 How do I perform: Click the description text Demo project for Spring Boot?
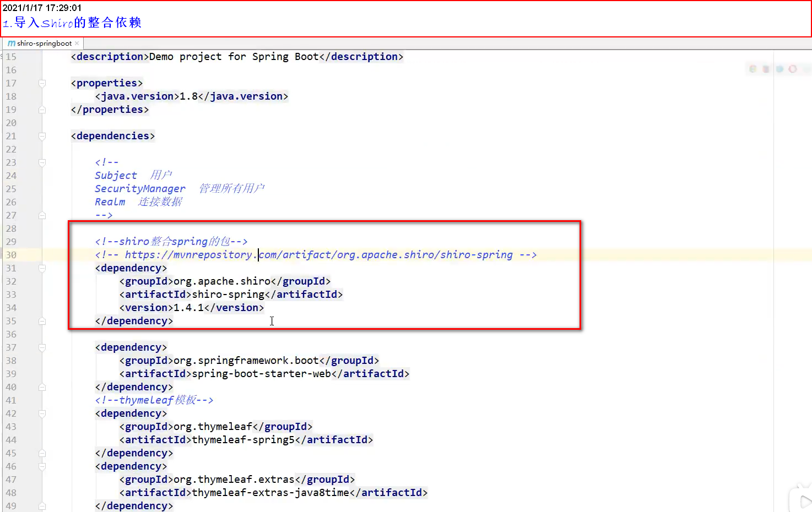234,57
